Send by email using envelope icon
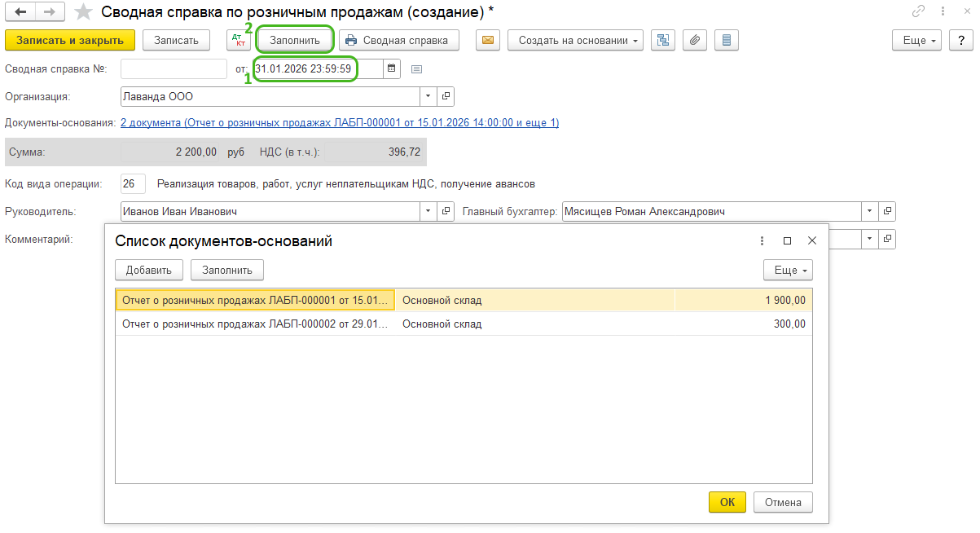Screen dimensions: 980x533 point(488,40)
